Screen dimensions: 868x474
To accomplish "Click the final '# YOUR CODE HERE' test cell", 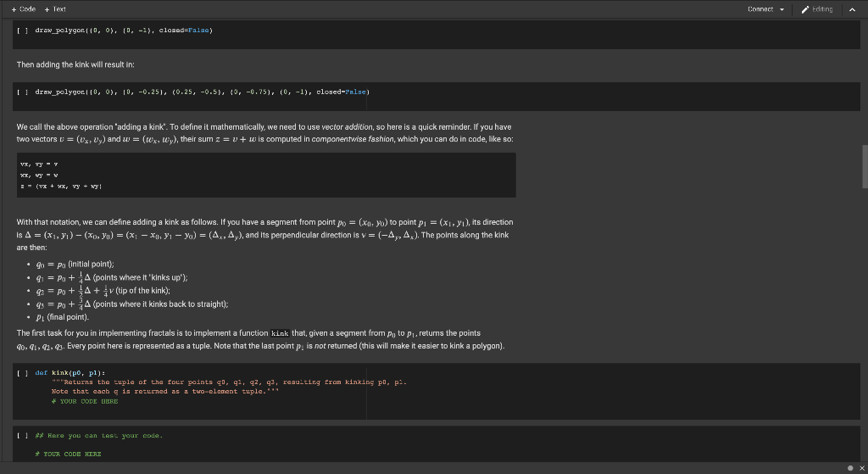I will (x=68, y=454).
